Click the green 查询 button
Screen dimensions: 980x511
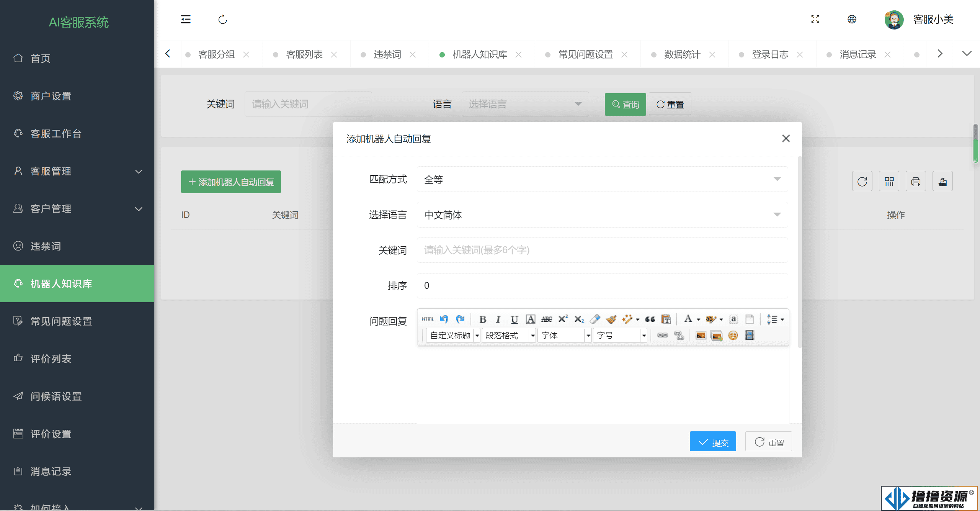pos(625,104)
